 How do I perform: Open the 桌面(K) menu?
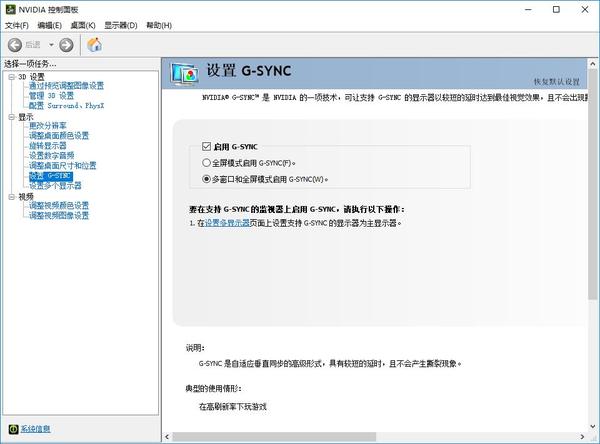tap(83, 25)
